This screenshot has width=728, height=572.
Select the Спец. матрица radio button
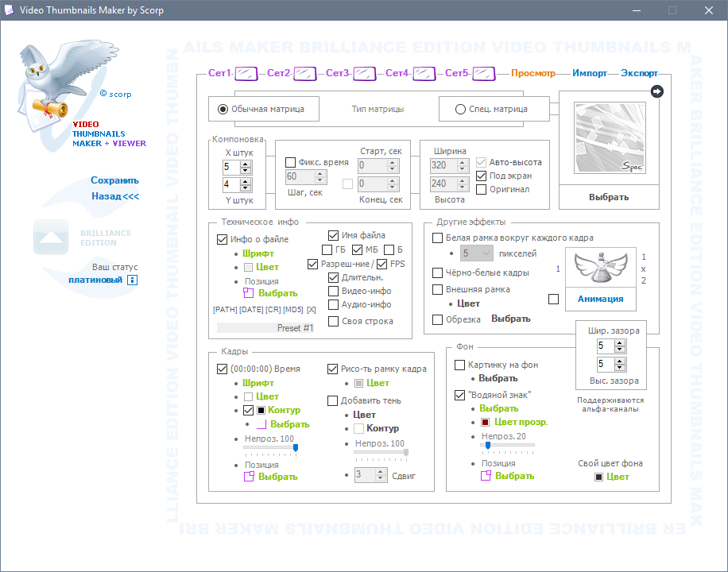pos(460,110)
